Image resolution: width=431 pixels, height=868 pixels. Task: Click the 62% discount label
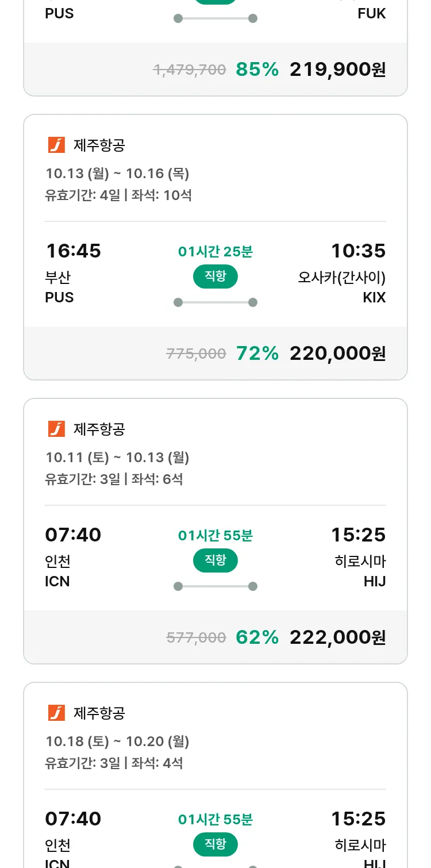257,637
